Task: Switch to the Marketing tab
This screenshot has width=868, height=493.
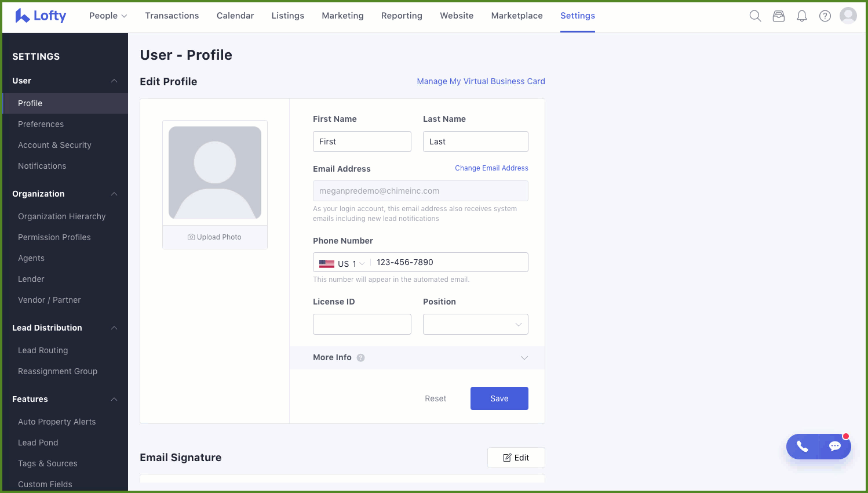Action: click(342, 16)
